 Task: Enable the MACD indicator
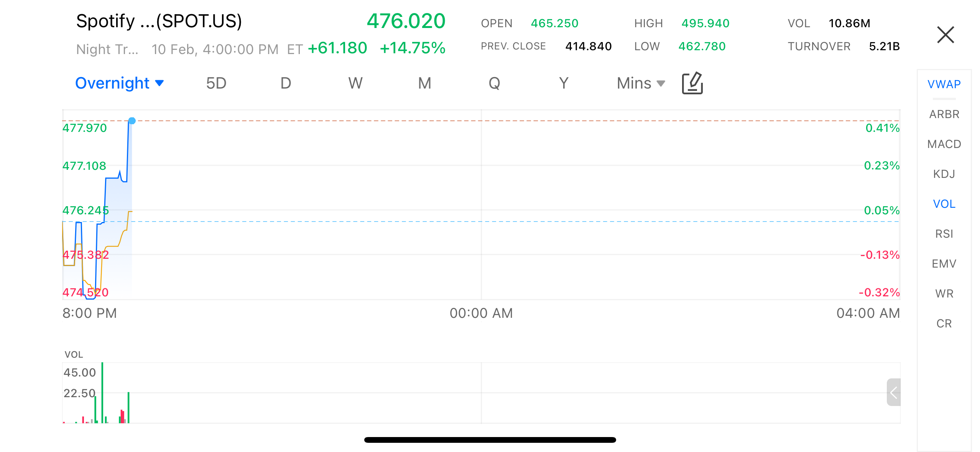click(944, 144)
